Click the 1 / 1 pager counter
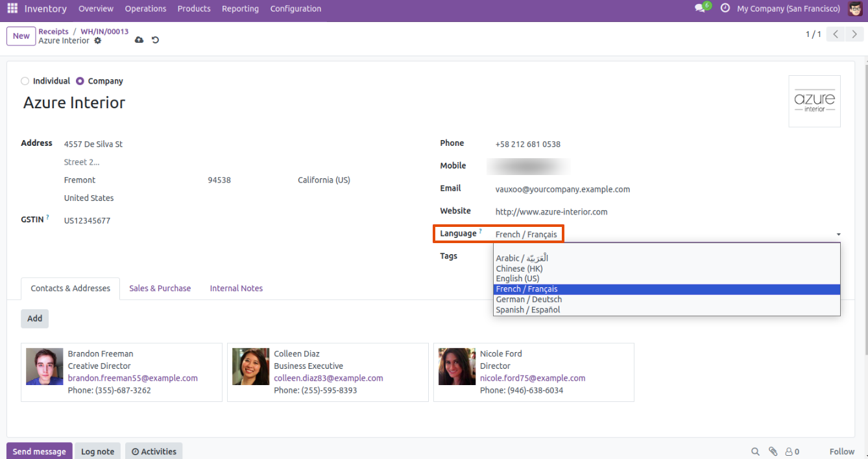The height and width of the screenshot is (459, 868). (814, 34)
